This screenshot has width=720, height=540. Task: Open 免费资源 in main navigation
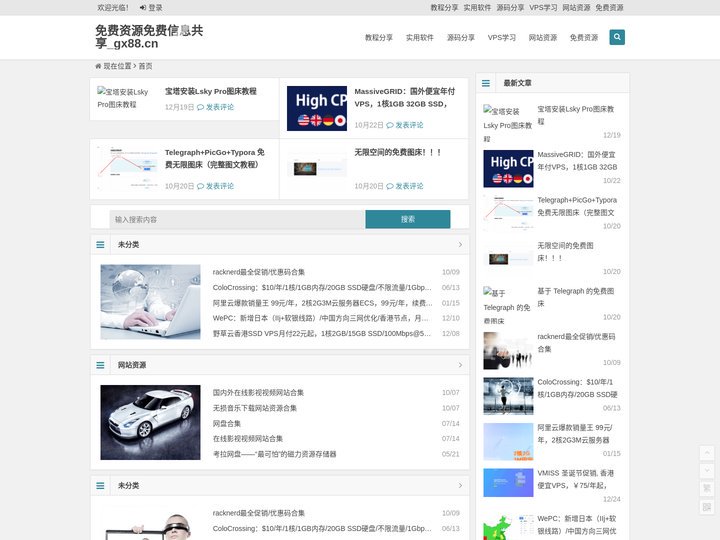[584, 38]
